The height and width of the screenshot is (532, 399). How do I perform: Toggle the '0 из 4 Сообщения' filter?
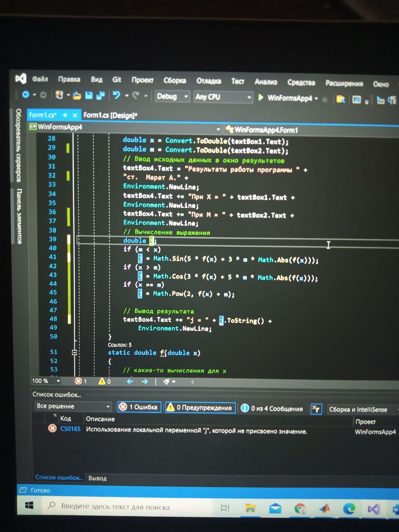(x=272, y=409)
